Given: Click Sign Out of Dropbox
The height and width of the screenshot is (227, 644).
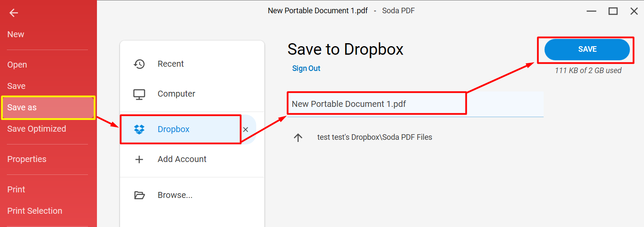Looking at the screenshot, I should coord(306,68).
